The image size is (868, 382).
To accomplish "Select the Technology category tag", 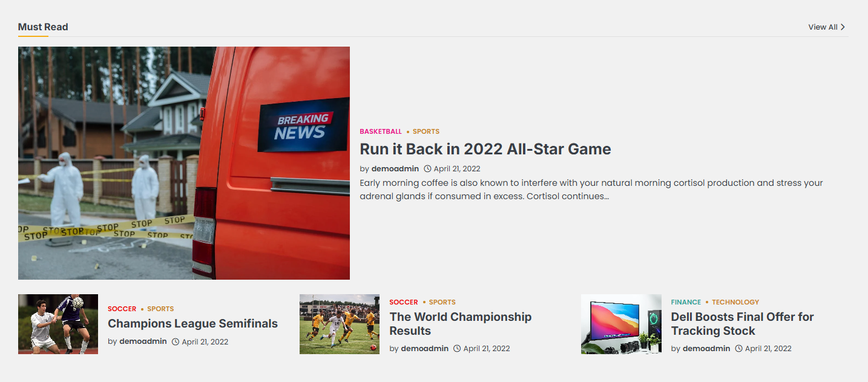I will point(735,302).
